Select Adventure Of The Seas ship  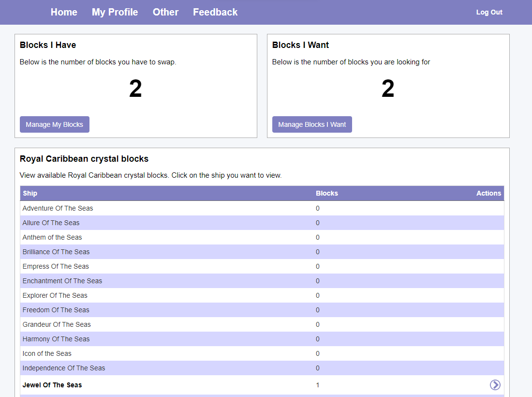tap(58, 208)
